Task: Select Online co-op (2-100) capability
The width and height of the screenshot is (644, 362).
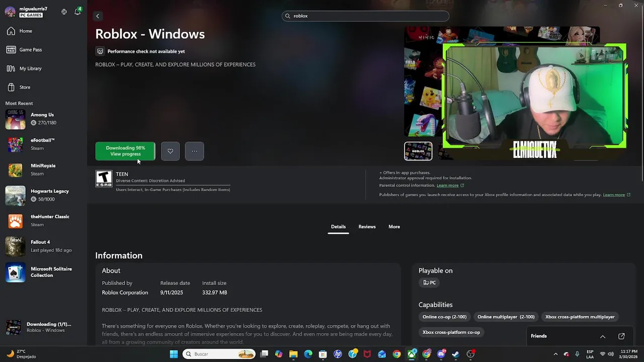Action: pyautogui.click(x=444, y=317)
